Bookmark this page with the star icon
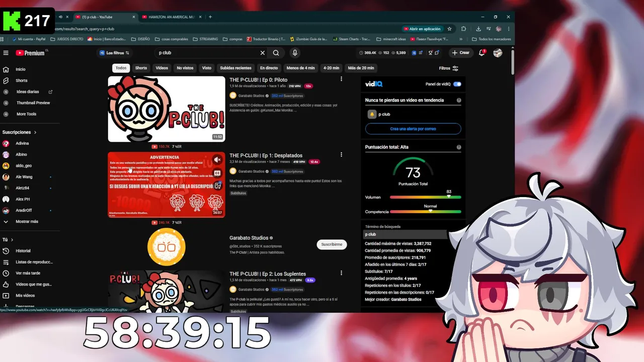Image resolution: width=644 pixels, height=362 pixels. (x=449, y=29)
